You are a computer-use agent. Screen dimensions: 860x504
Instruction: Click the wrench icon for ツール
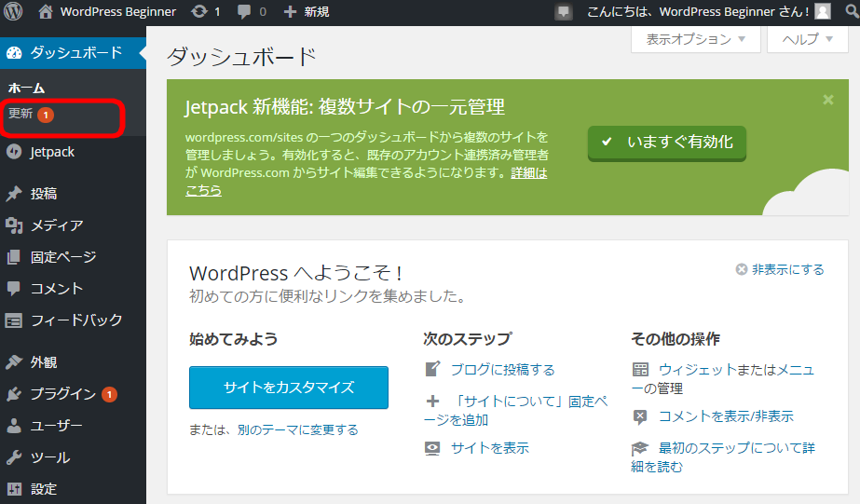[14, 457]
